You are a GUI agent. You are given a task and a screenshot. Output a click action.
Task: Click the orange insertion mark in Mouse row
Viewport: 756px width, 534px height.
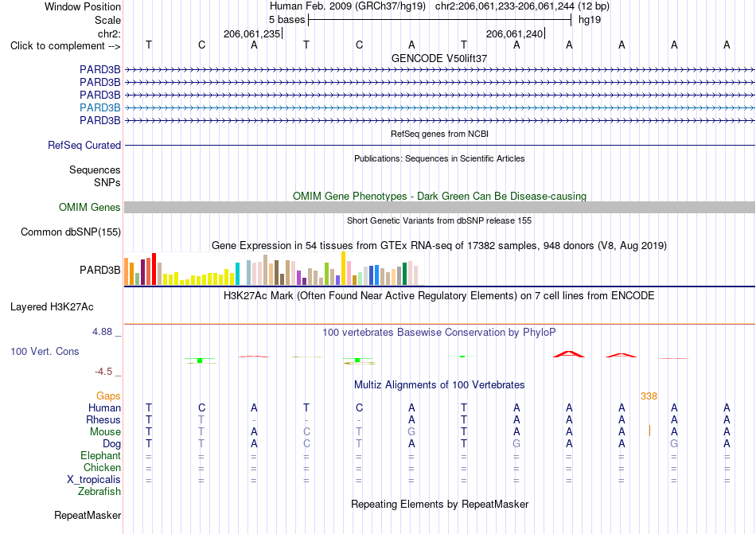point(649,431)
